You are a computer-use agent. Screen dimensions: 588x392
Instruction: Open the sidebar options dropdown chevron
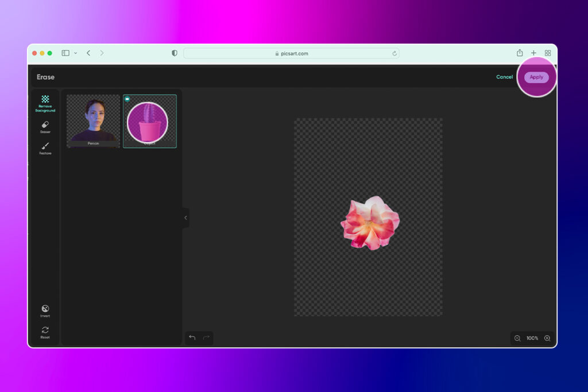click(x=75, y=53)
